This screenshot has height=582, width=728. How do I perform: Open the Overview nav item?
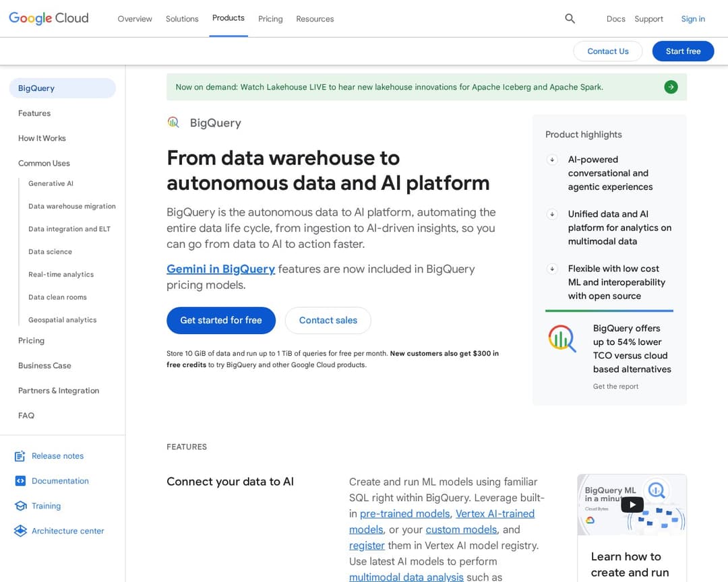pyautogui.click(x=135, y=19)
